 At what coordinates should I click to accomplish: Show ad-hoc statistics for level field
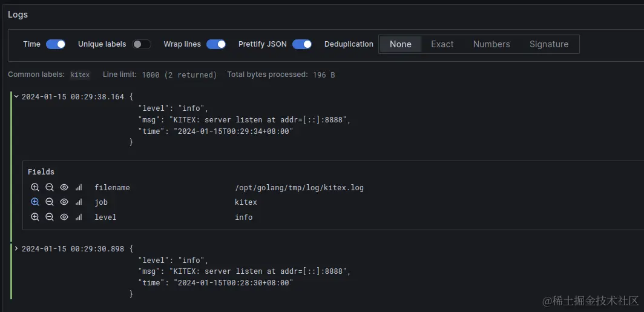[x=79, y=217]
